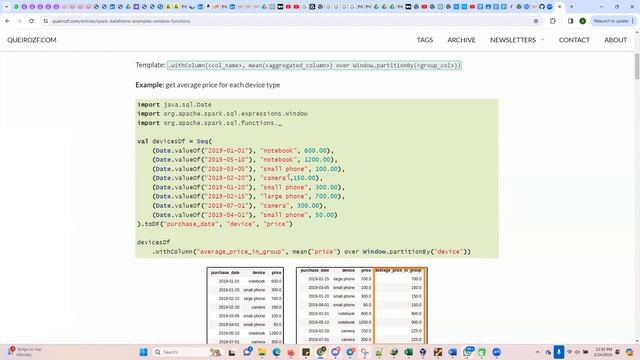View site information icon in address bar
Viewport: 640px width, 360px height.
(x=46, y=21)
